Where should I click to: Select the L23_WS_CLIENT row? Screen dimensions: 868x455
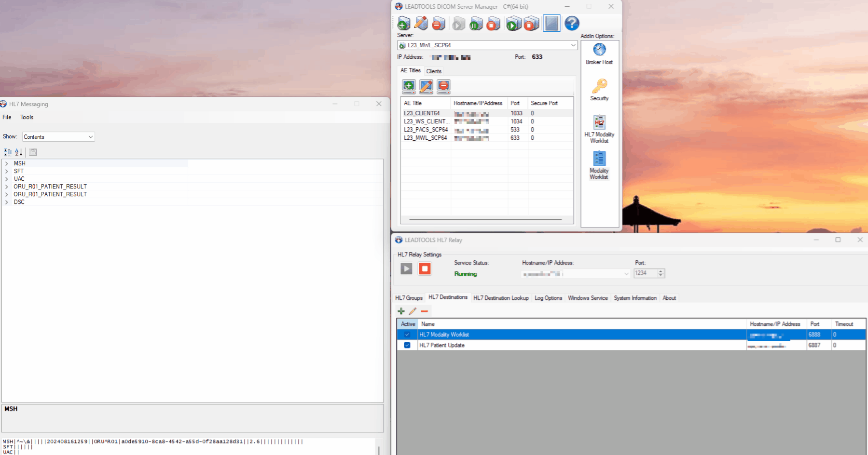(487, 121)
